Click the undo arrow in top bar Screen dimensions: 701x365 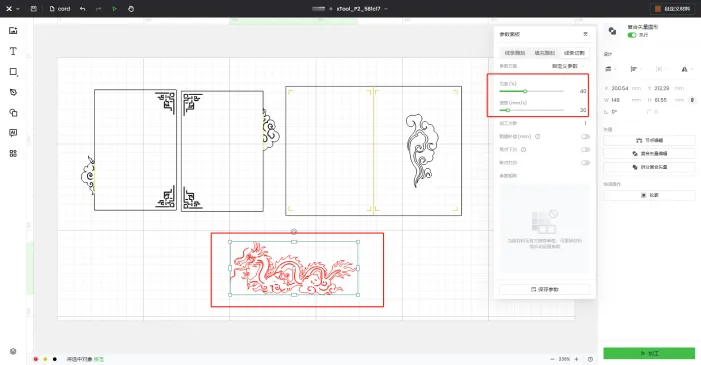(x=82, y=8)
